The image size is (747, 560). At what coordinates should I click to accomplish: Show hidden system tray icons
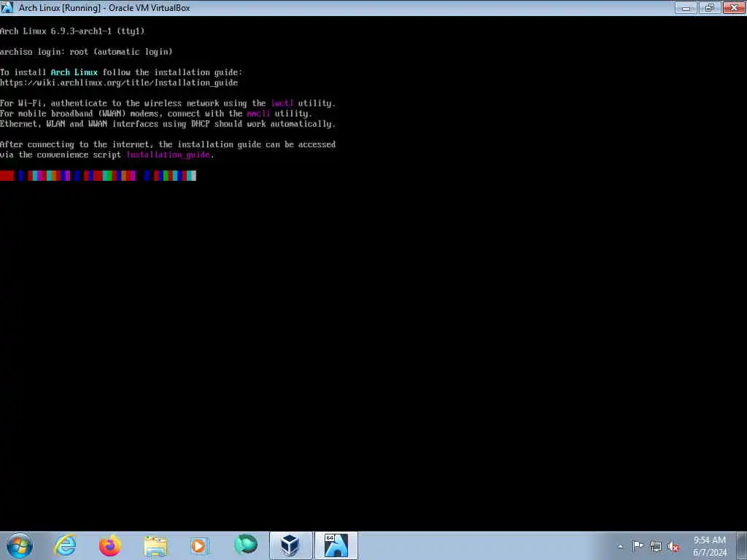pyautogui.click(x=620, y=547)
